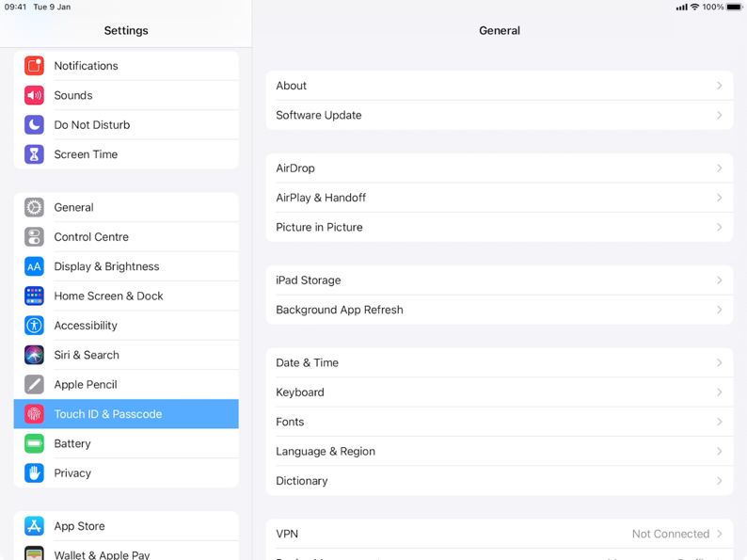The height and width of the screenshot is (560, 747).
Task: Tap the Privacy label
Action: click(x=72, y=473)
